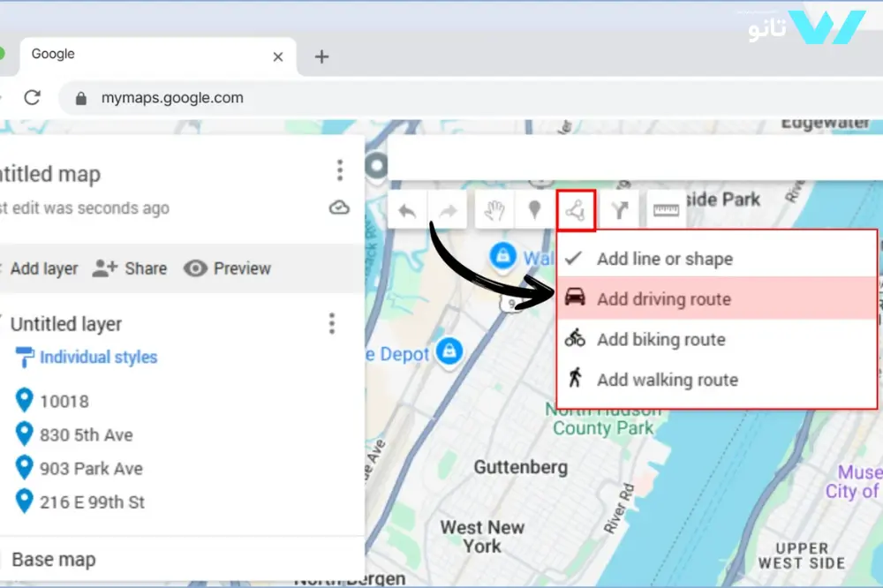Click the Share button
Screen dimensions: 883x588
click(x=130, y=268)
